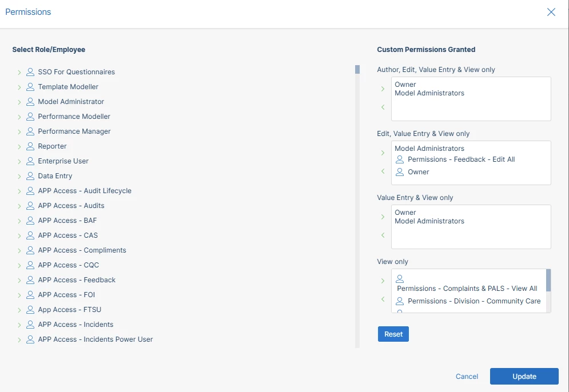Screen dimensions: 569x392
Task: Move selected role into Value Entry & View only
Action: (383, 217)
